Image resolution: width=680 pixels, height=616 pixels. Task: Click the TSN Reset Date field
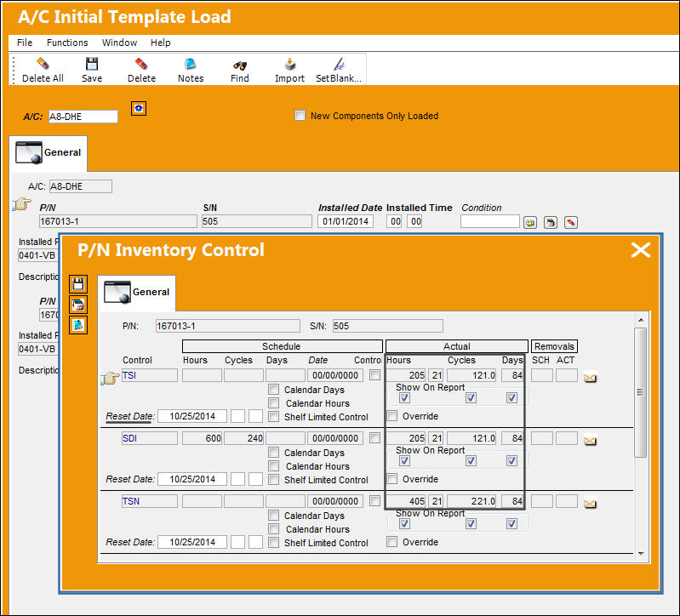tap(192, 542)
